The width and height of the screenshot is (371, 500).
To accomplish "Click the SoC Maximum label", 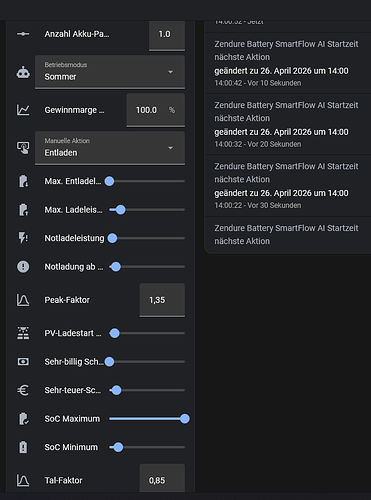I will 72,419.
